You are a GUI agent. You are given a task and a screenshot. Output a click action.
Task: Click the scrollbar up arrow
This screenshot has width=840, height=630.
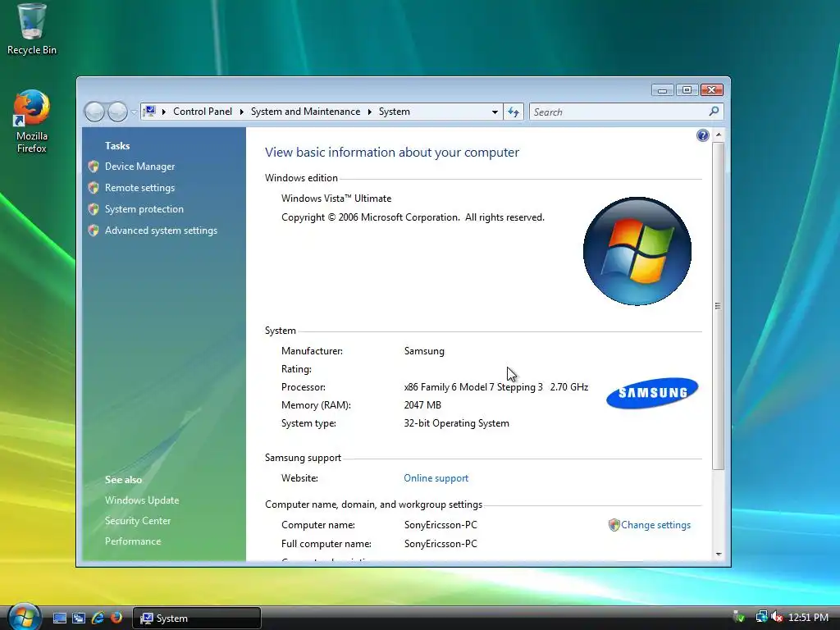pyautogui.click(x=719, y=134)
